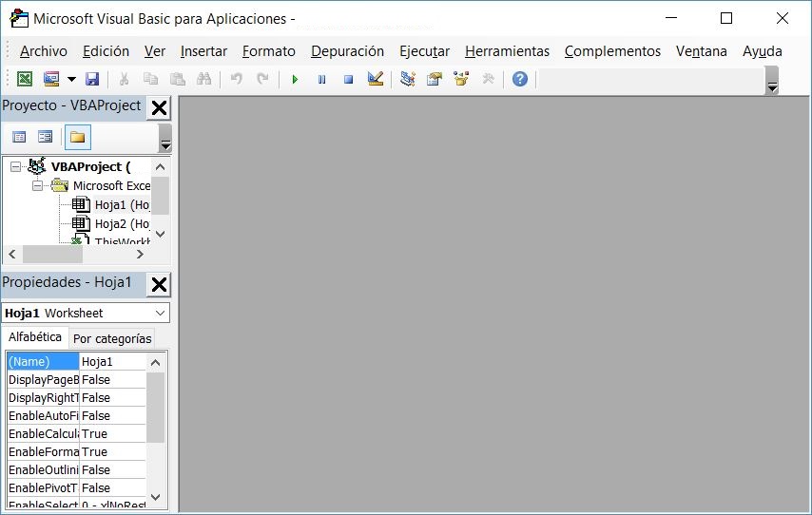Click project tree scroll left arrow
812x515 pixels.
[12, 254]
